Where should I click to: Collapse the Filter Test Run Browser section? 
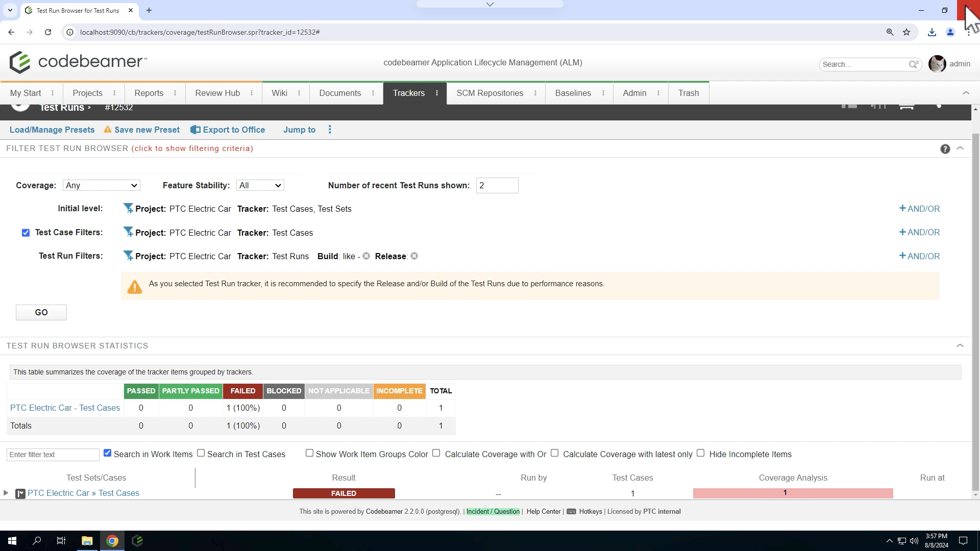pos(960,148)
